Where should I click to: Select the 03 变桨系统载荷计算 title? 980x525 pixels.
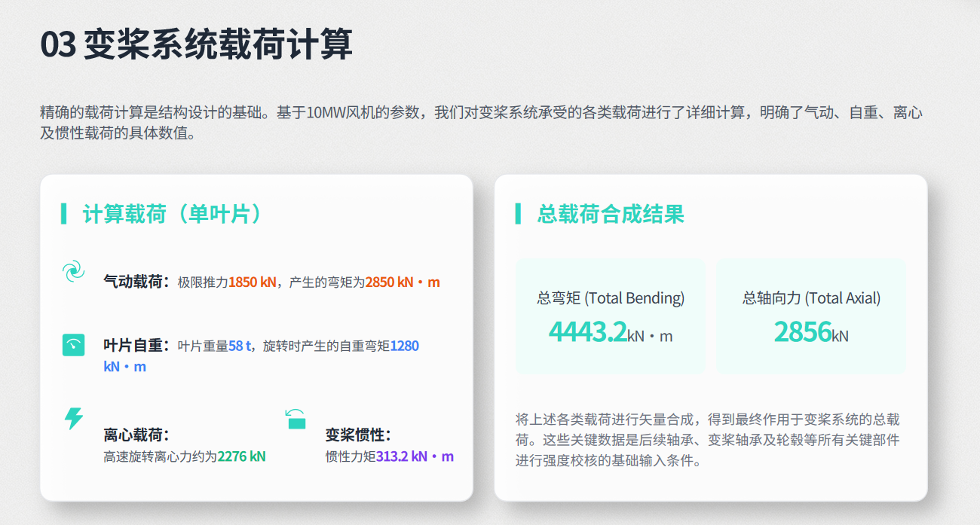point(196,44)
